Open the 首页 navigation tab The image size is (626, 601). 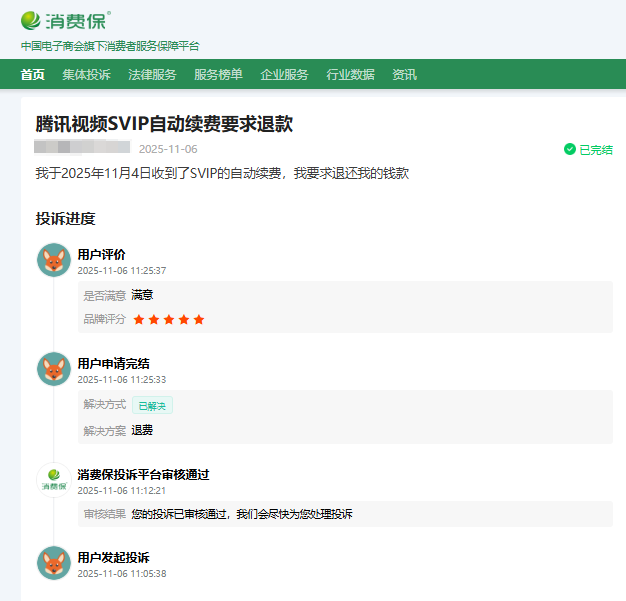33,75
